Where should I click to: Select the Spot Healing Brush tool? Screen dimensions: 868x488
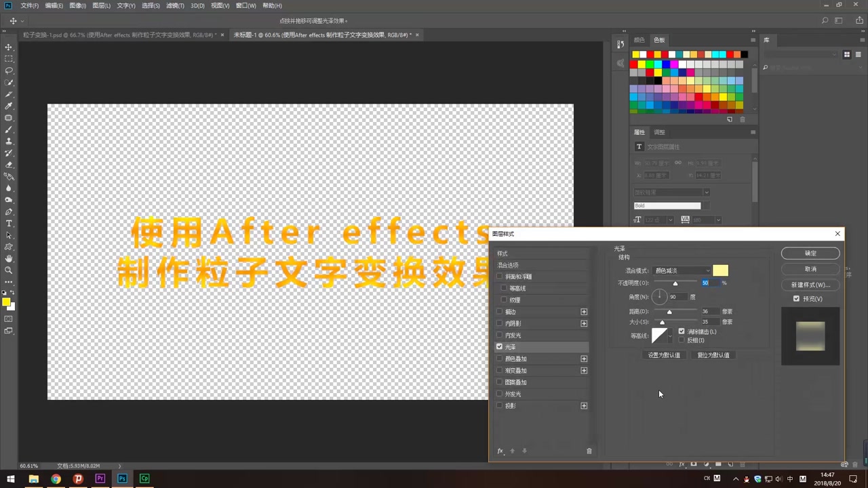9,118
